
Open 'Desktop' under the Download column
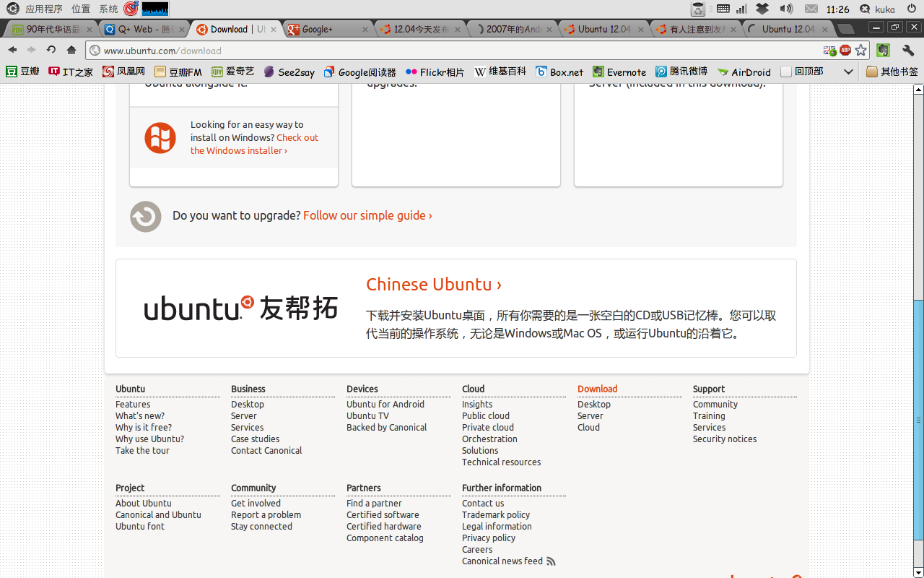(x=594, y=404)
